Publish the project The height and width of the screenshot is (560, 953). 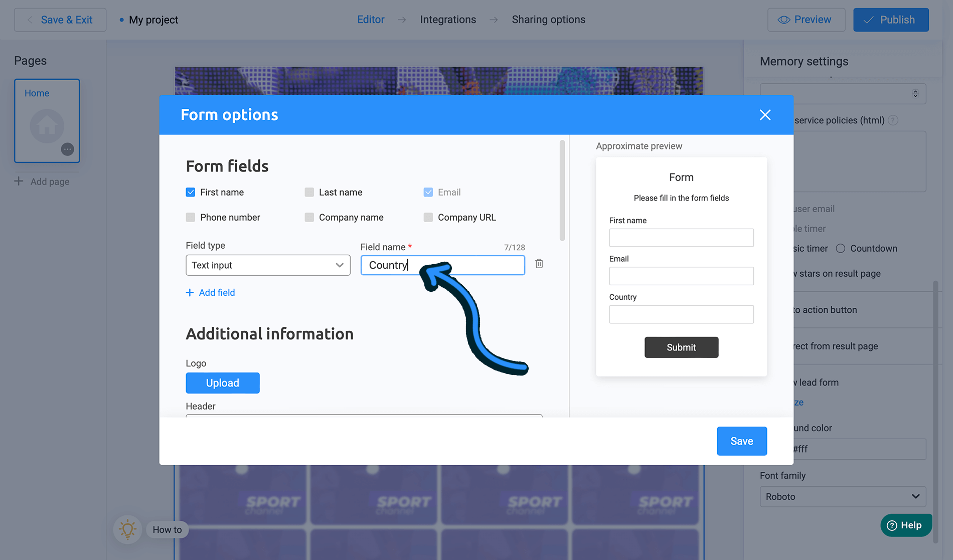click(x=891, y=20)
